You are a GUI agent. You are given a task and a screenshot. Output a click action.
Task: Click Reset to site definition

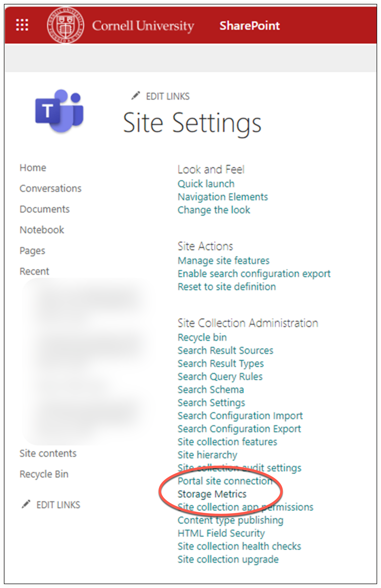227,287
